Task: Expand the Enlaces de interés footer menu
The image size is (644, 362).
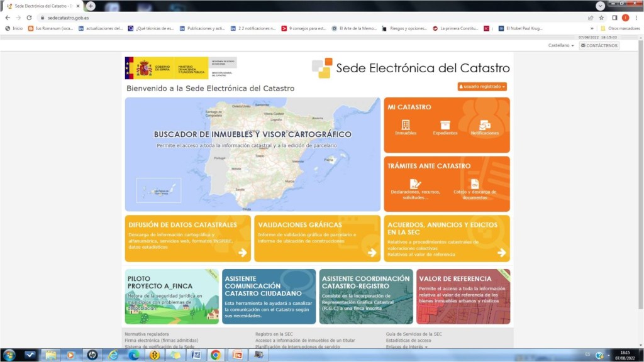Action: click(x=406, y=347)
